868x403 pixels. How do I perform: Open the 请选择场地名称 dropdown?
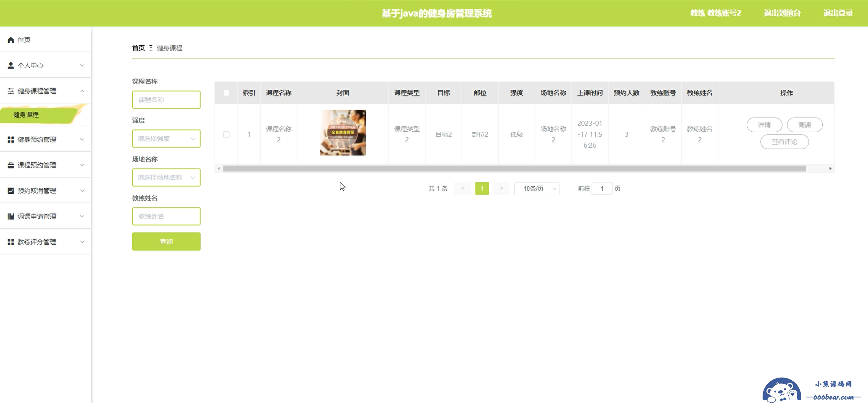(166, 177)
